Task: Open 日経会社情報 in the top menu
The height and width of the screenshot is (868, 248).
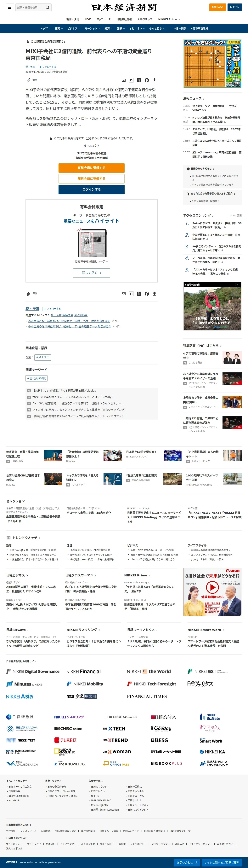Action: click(124, 19)
